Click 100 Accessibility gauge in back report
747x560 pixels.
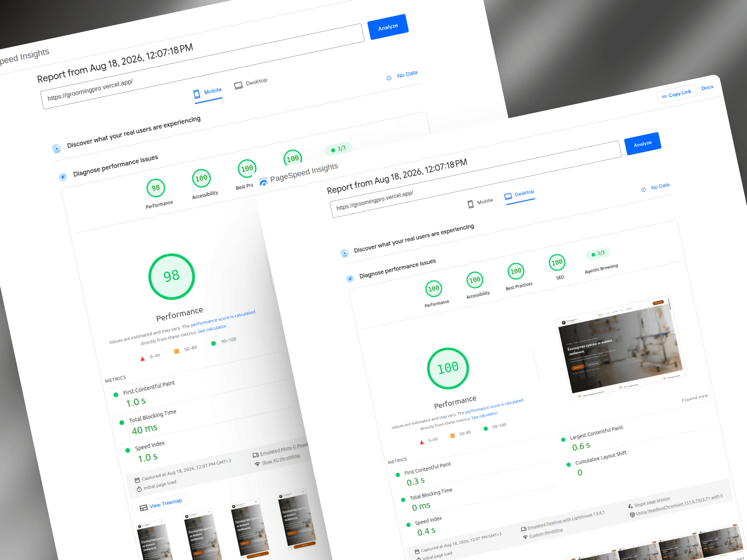[202, 178]
